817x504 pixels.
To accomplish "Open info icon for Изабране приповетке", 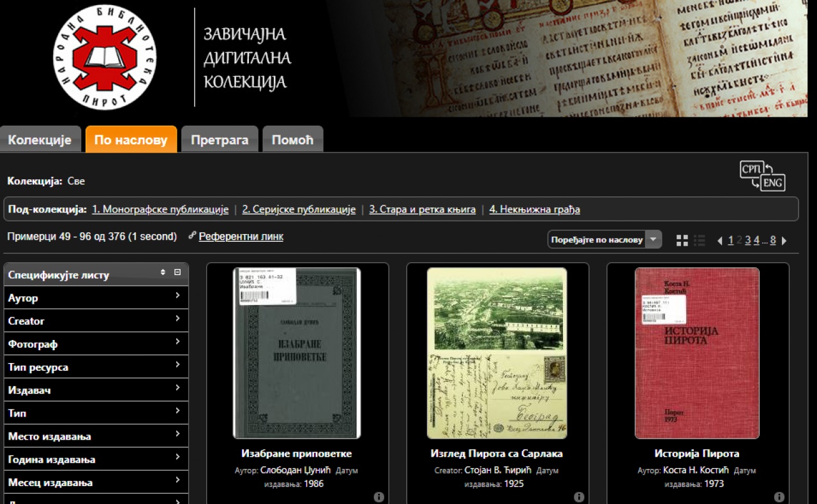I will pyautogui.click(x=379, y=497).
